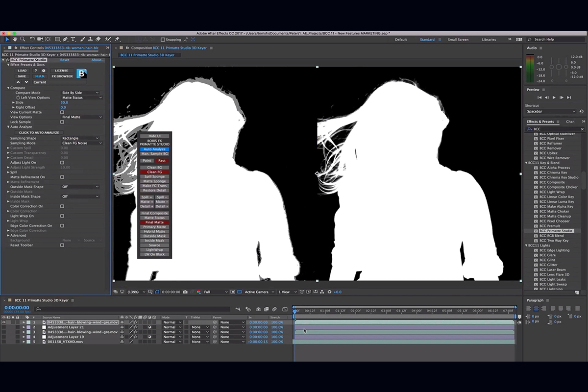This screenshot has height=392, width=588.
Task: Switch to the Standard workspace
Action: click(x=427, y=40)
